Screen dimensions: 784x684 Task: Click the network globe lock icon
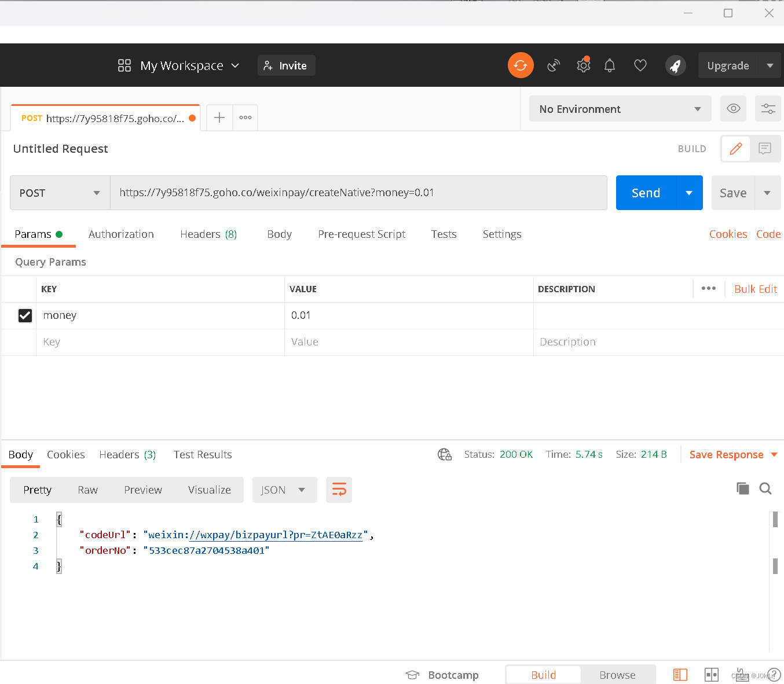point(445,454)
